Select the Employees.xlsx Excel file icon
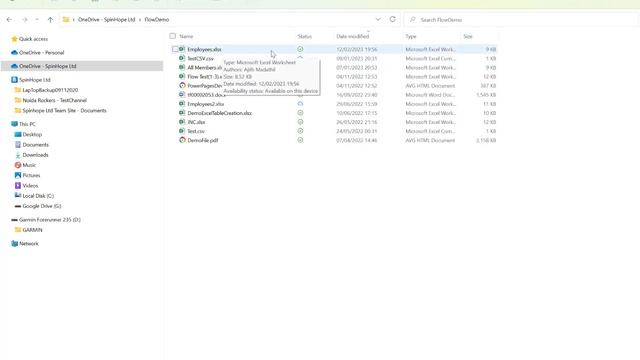Image resolution: width=640 pixels, height=360 pixels. coord(182,49)
